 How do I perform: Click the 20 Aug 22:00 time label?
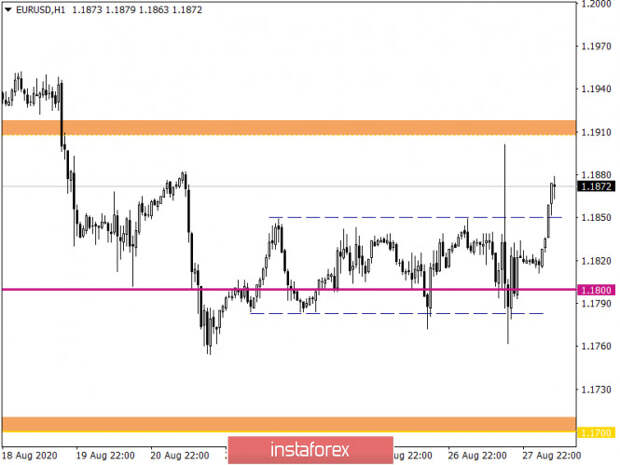[x=180, y=456]
